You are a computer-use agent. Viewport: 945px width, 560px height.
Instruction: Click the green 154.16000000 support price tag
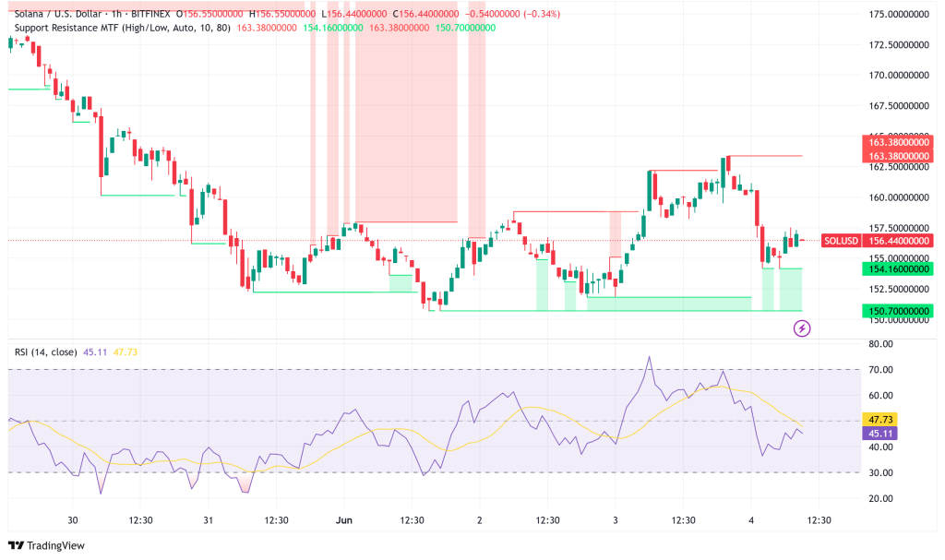tap(898, 269)
